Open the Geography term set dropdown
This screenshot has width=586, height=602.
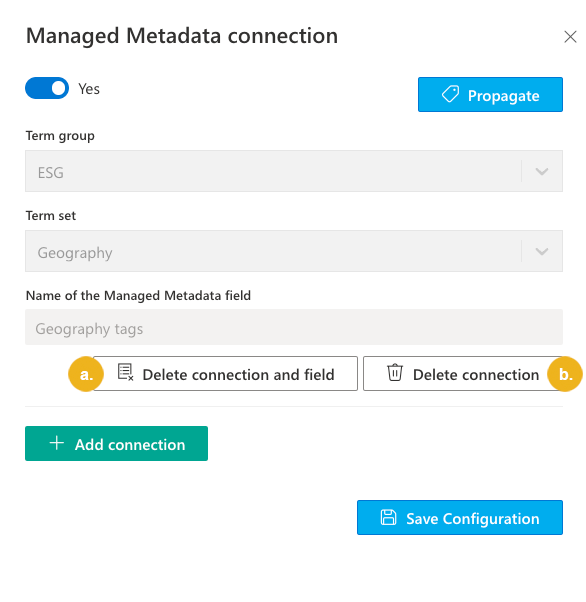tap(294, 251)
